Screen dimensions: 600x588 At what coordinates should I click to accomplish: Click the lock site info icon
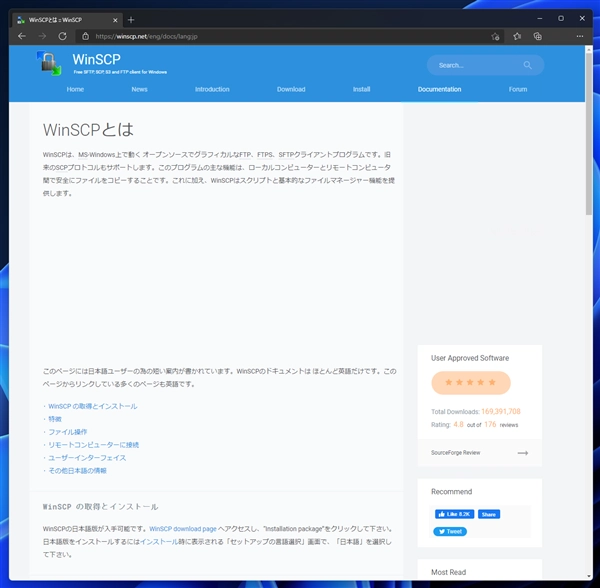coord(86,36)
